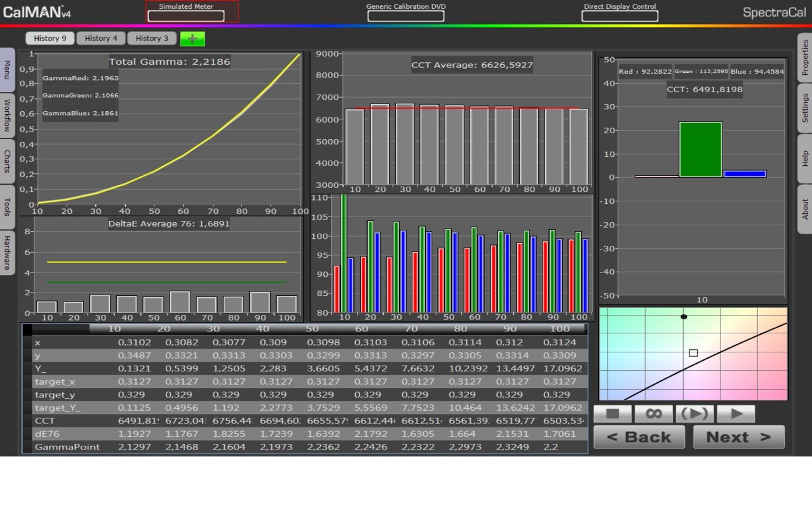Click the green plus add-history button
812x520 pixels.
click(x=193, y=39)
